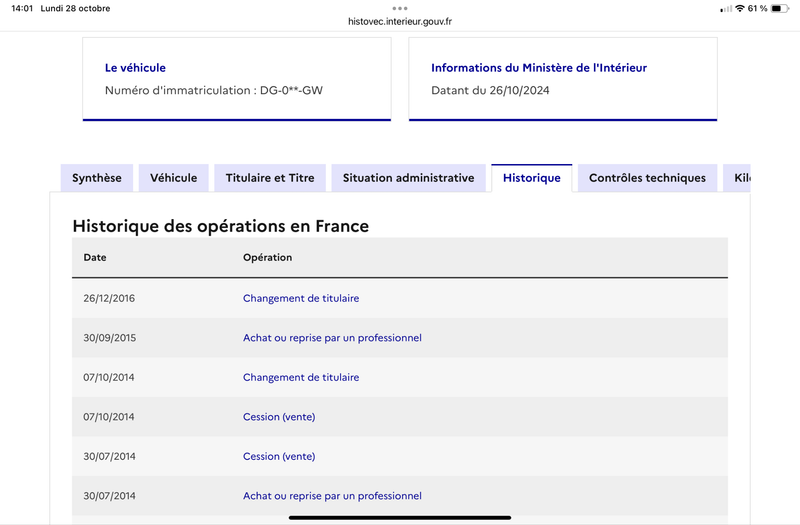Screen dimensions: 800x525
Task: Select the Historique tab
Action: pyautogui.click(x=532, y=178)
